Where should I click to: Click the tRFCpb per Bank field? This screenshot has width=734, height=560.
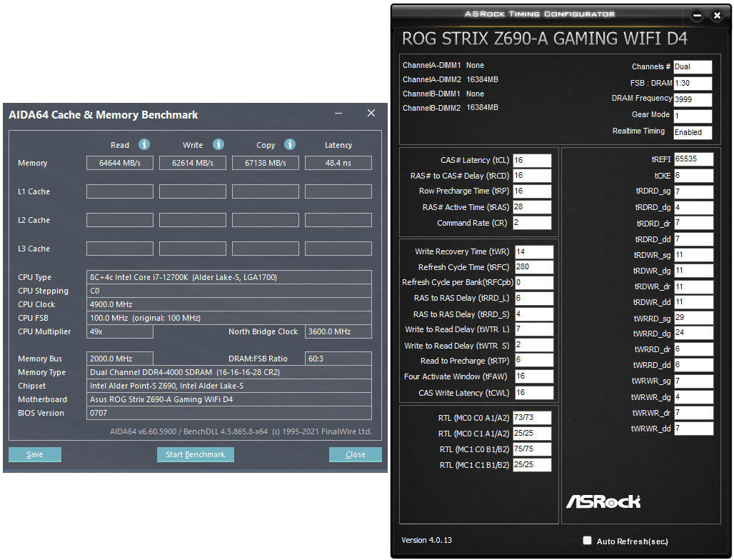tap(534, 282)
